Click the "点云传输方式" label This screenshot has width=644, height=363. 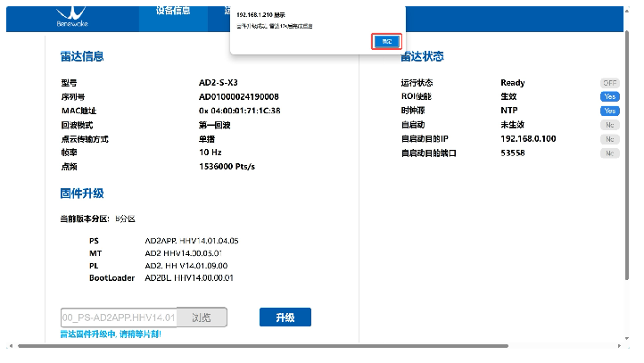click(85, 139)
